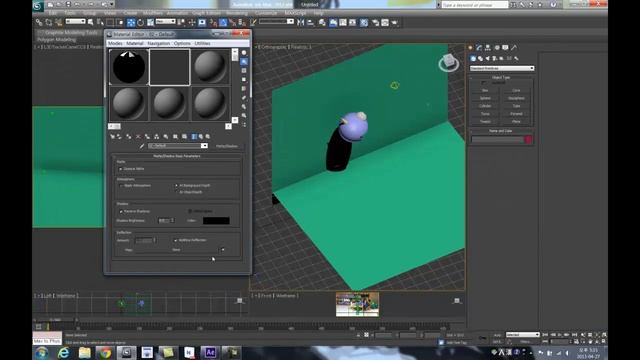Click the Cylinder primitive button
The height and width of the screenshot is (360, 640).
pyautogui.click(x=485, y=106)
